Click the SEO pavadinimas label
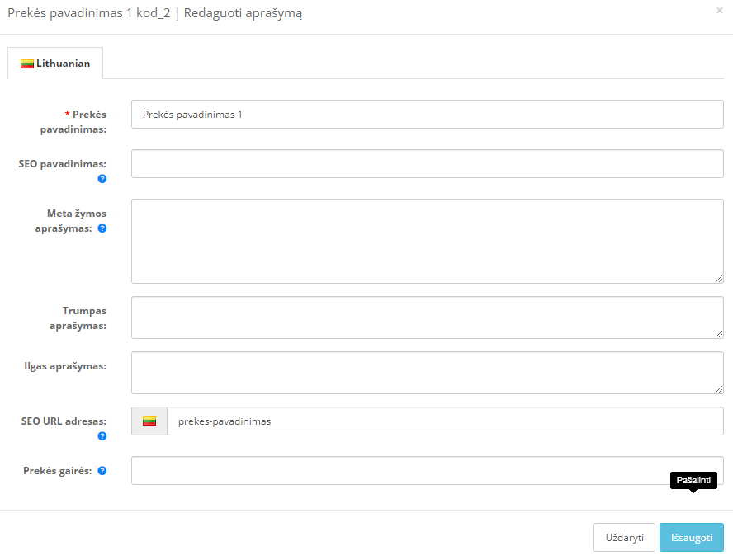733x560 pixels. [62, 164]
